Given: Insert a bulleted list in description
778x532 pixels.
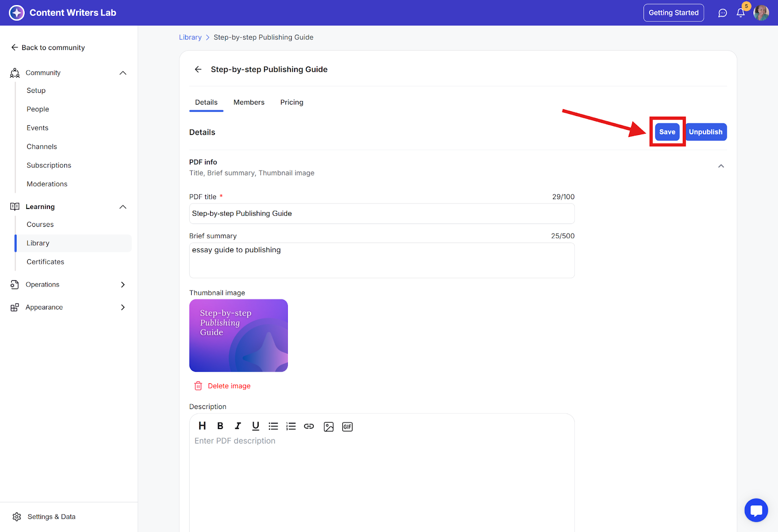Looking at the screenshot, I should click(x=273, y=426).
